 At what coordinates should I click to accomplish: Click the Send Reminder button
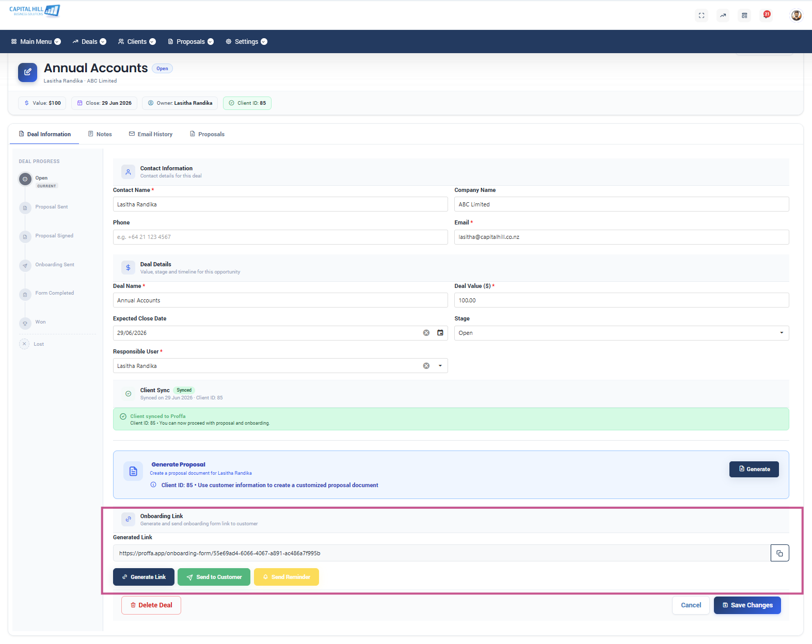point(286,577)
